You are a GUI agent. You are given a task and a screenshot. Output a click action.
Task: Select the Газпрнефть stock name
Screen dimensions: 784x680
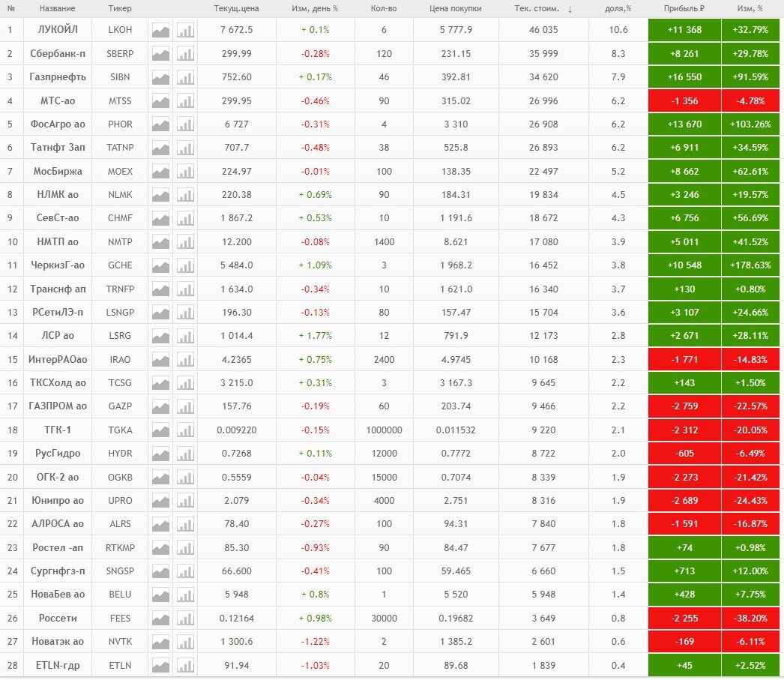coord(58,77)
